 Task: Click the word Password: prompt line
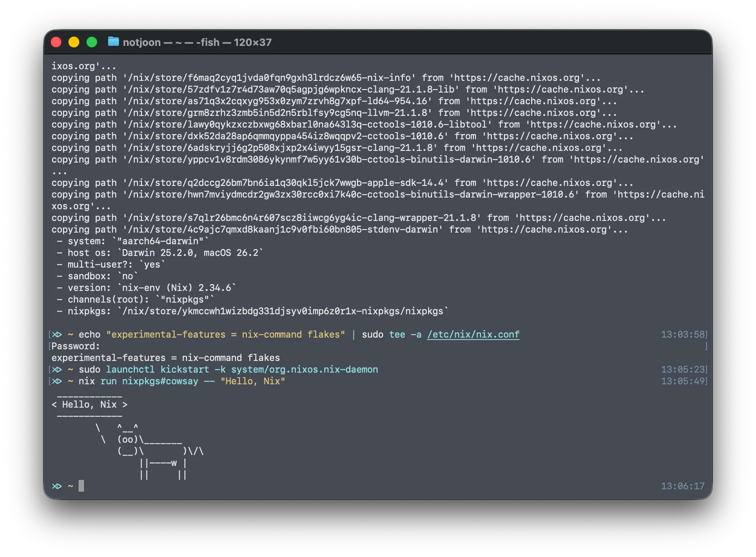tap(76, 346)
